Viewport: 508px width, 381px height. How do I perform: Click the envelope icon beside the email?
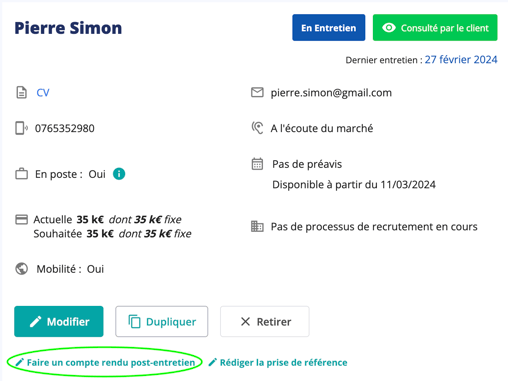[257, 92]
